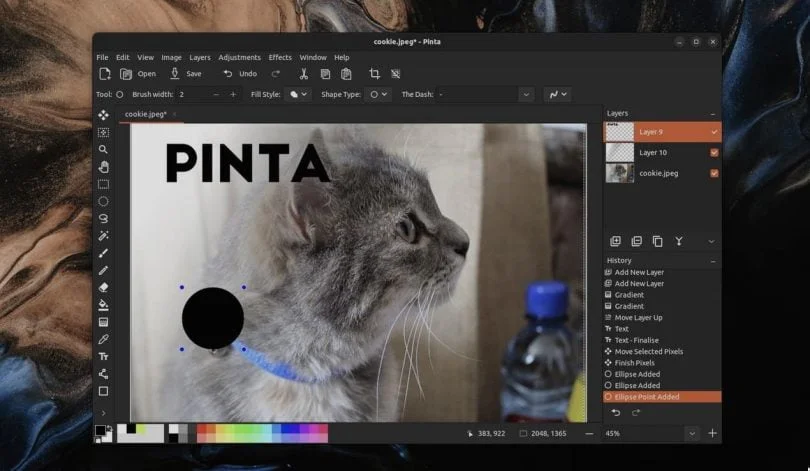
Task: Expand more tools in the toolbox
Action: point(103,413)
